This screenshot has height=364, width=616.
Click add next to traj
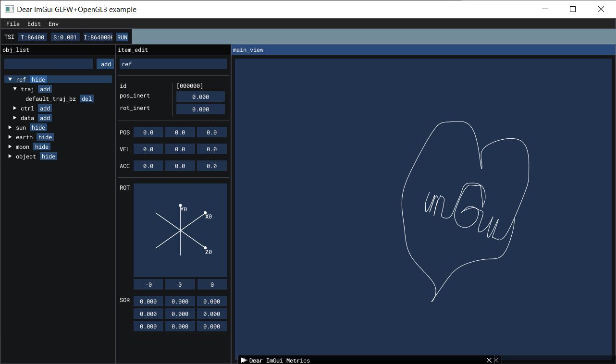click(45, 89)
